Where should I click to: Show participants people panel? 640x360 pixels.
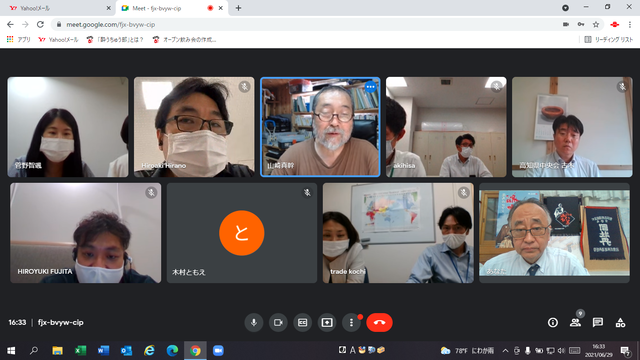(x=576, y=322)
